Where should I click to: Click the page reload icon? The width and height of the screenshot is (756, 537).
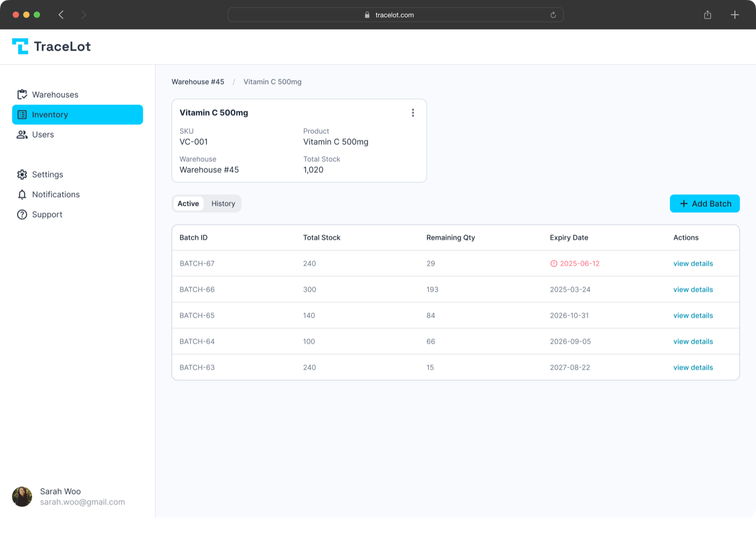pyautogui.click(x=553, y=15)
